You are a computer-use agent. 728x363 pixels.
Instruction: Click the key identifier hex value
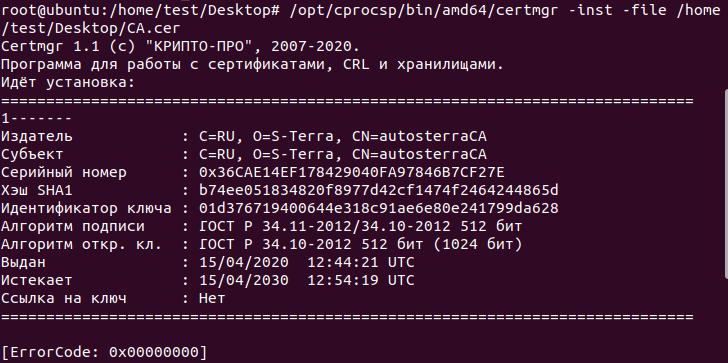[378, 208]
